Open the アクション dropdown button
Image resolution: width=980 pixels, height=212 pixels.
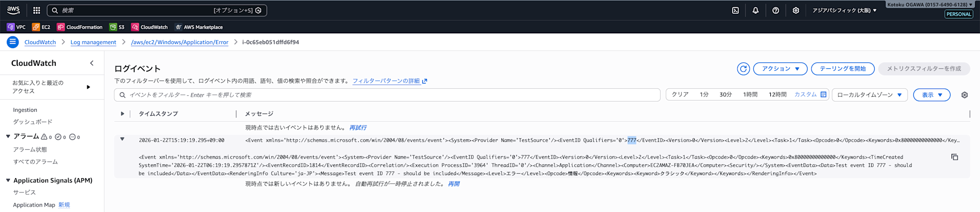tap(780, 69)
